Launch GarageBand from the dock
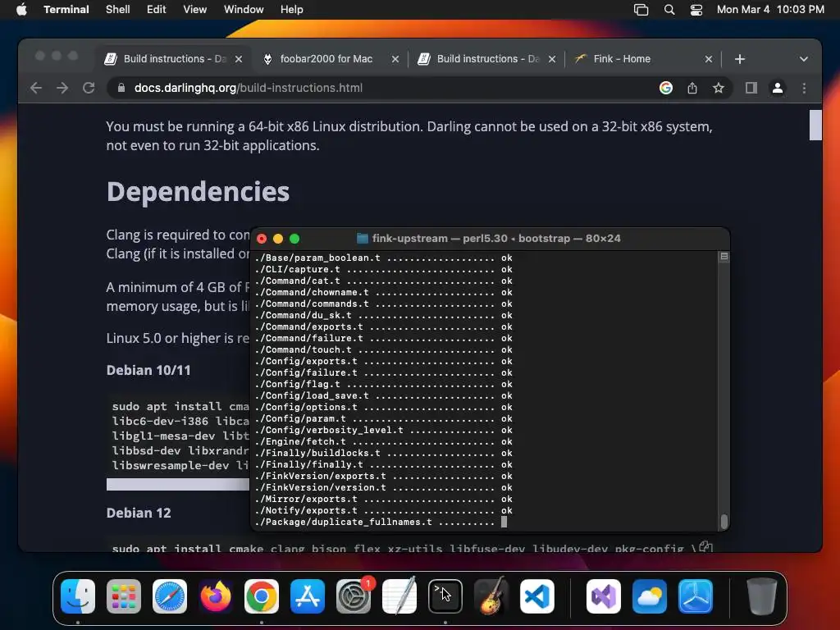840x630 pixels. [491, 596]
